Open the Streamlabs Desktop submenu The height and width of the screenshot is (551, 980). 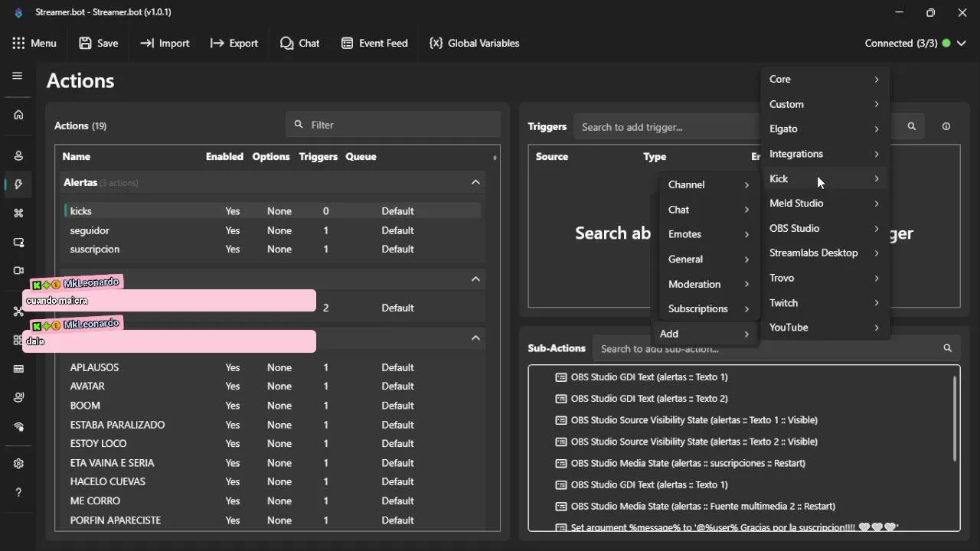point(825,253)
